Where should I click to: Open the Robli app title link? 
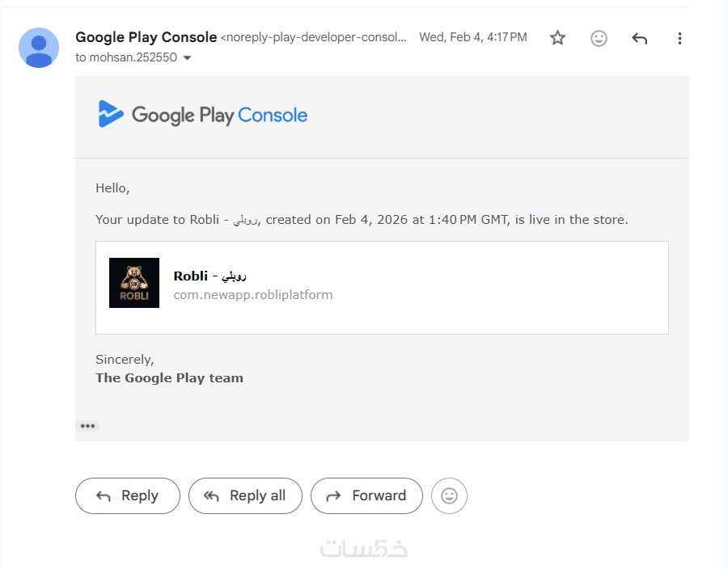210,276
